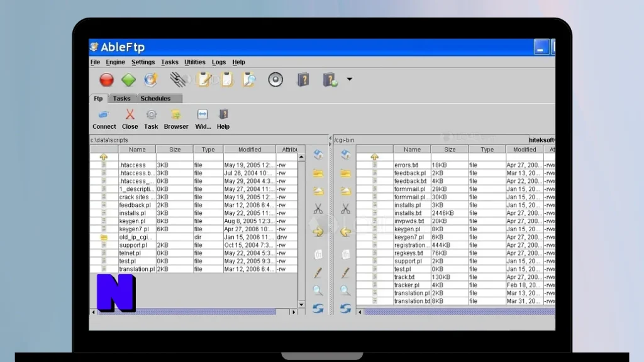Sort local files by Name column
Image resolution: width=644 pixels, height=362 pixels.
(x=137, y=150)
